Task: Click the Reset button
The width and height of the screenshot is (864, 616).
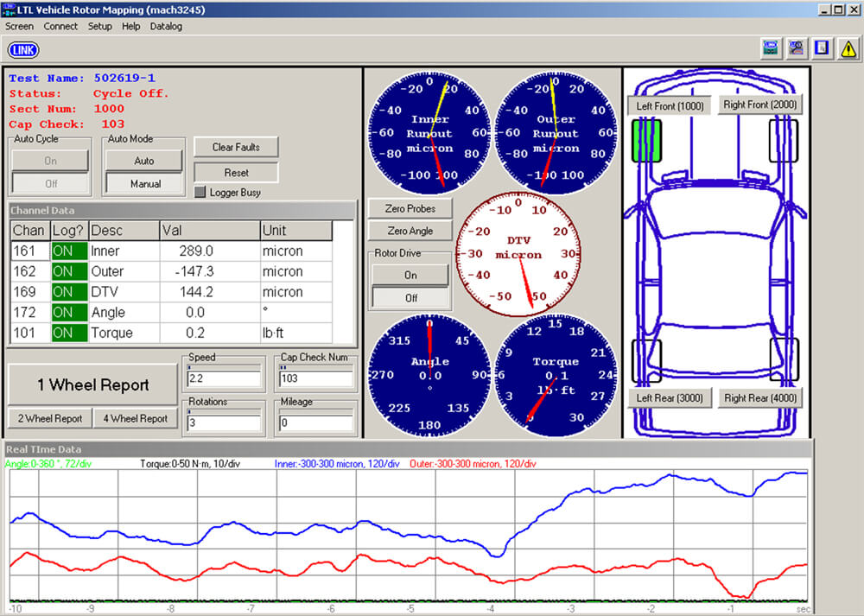Action: click(x=236, y=173)
